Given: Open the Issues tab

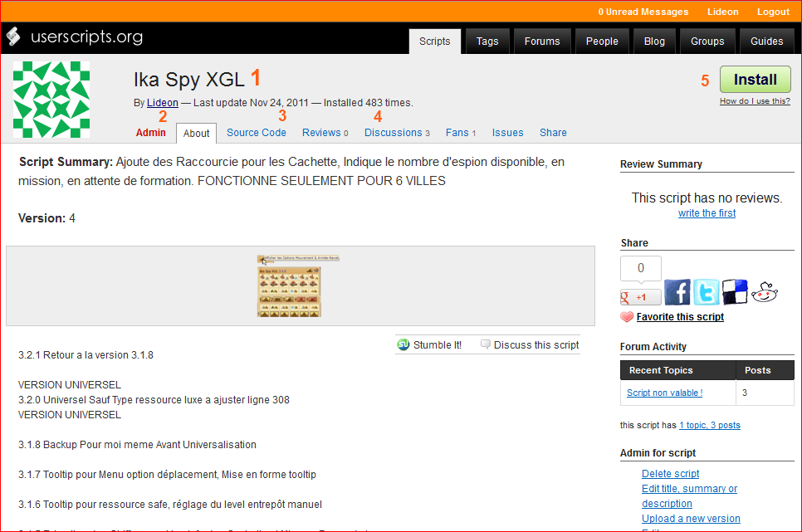Looking at the screenshot, I should [x=507, y=133].
